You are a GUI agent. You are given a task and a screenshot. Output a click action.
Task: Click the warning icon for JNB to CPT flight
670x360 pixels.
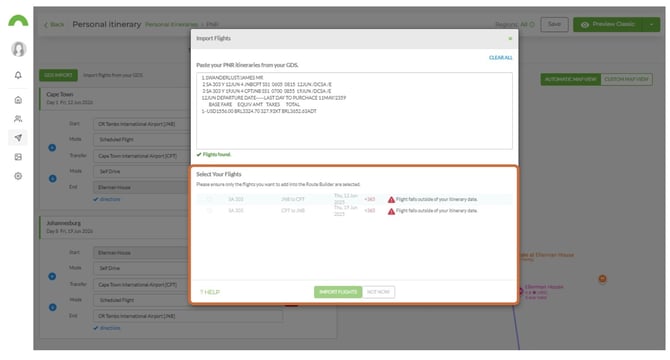point(391,199)
